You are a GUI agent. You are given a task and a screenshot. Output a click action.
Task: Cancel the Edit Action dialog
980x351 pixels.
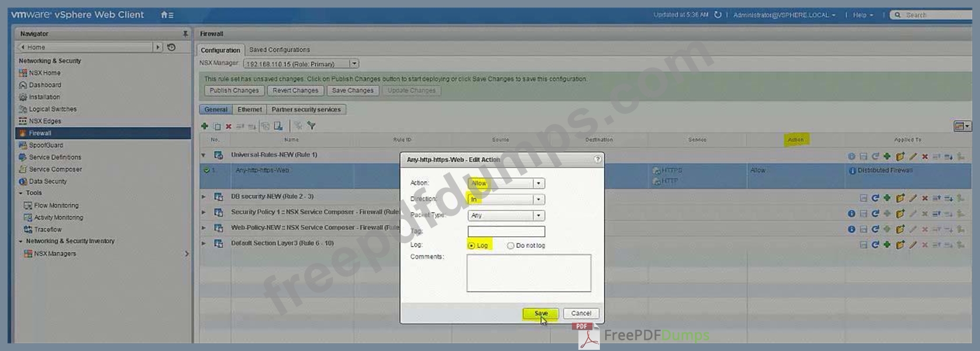[581, 313]
